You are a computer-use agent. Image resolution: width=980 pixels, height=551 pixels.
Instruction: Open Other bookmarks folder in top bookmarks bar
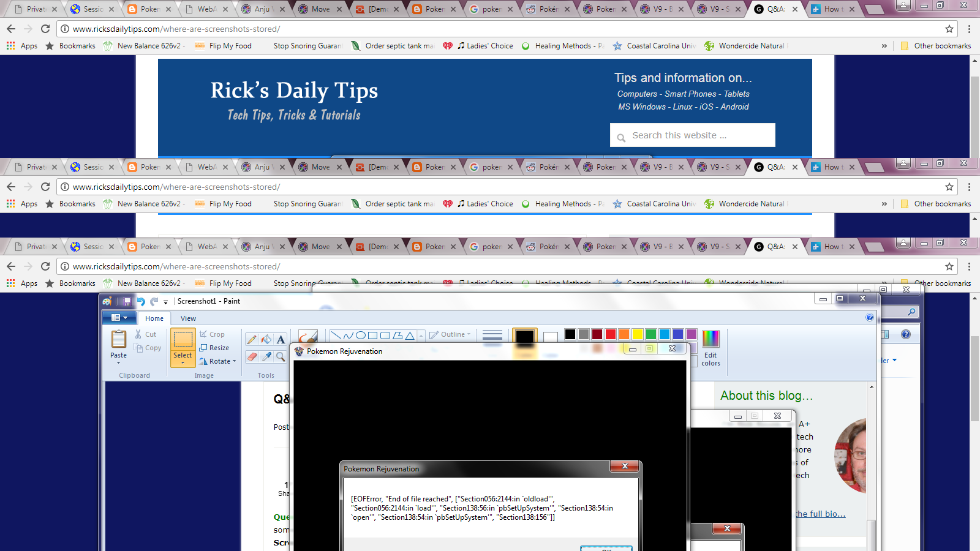point(936,46)
